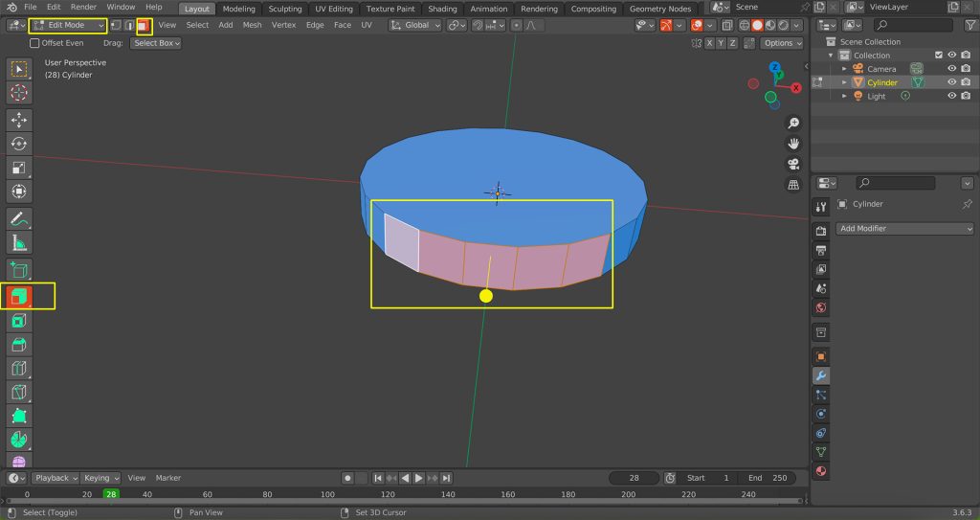Open the Render menu
Image resolution: width=980 pixels, height=520 pixels.
tap(83, 7)
